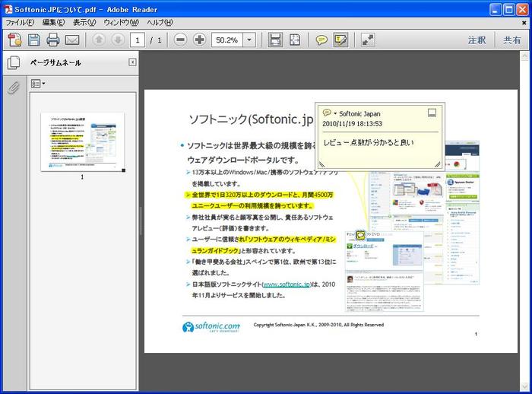Image resolution: width=532 pixels, height=394 pixels.
Task: Fit one full page icon
Action: point(295,40)
